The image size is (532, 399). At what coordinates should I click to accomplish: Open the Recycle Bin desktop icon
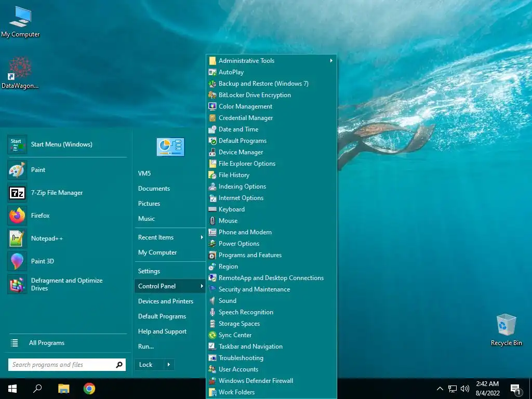506,330
